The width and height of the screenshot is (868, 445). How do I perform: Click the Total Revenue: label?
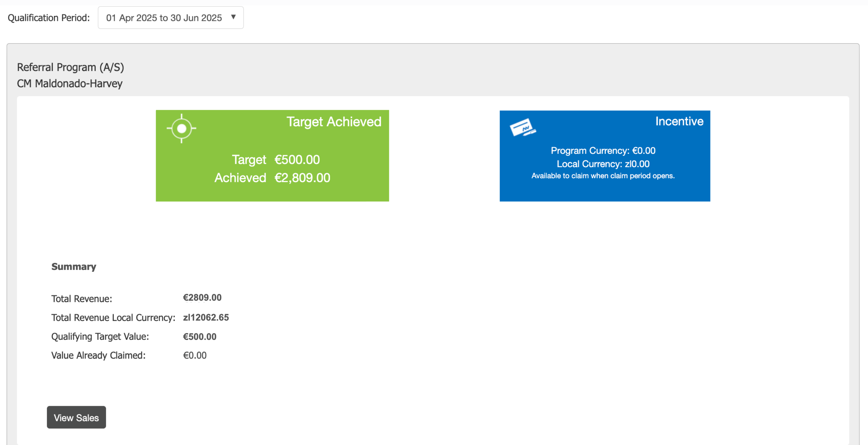tap(81, 299)
